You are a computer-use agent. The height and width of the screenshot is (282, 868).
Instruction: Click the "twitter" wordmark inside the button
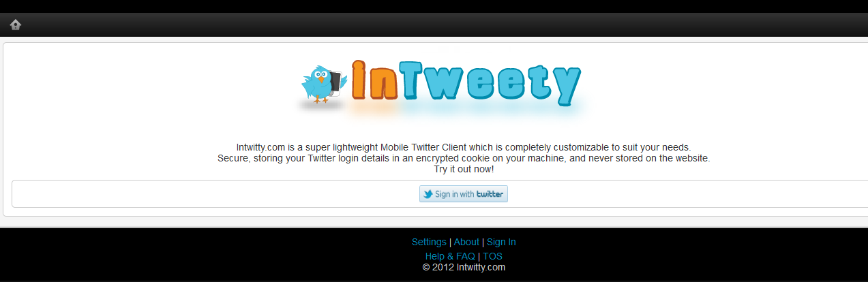490,194
